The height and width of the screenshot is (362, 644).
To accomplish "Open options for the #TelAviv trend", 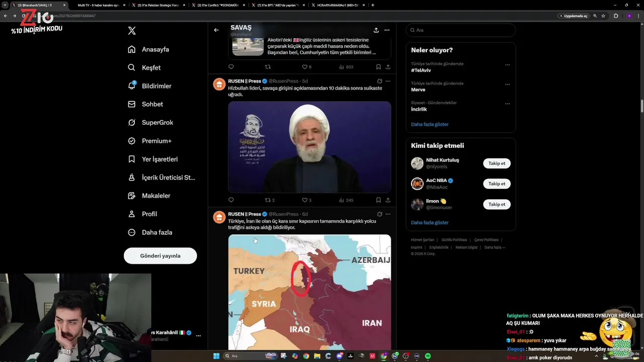I will pyautogui.click(x=507, y=65).
